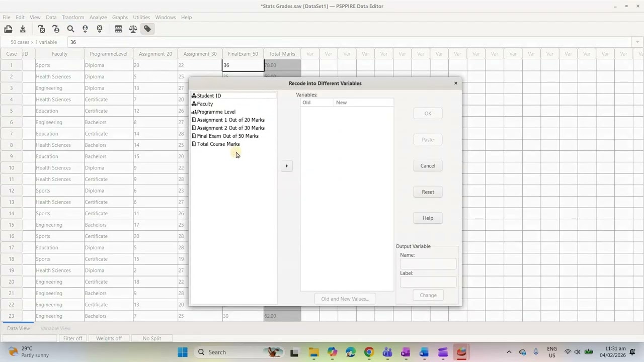Click row number 12 header
This screenshot has width=644, height=362.
(x=11, y=191)
